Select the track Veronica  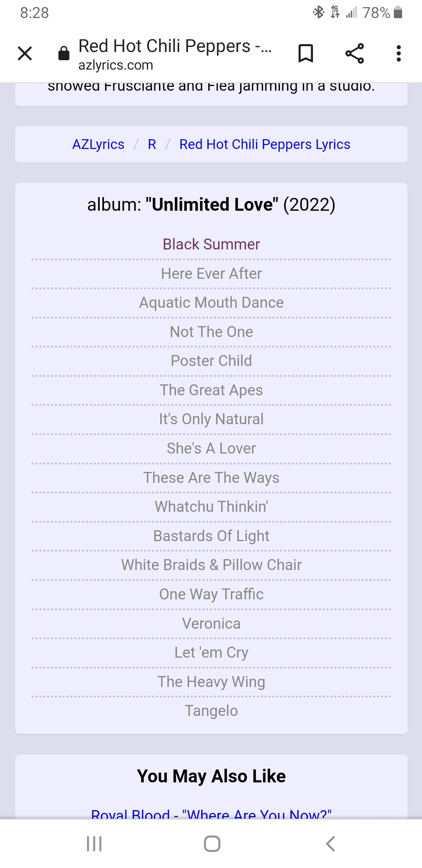[x=211, y=623]
